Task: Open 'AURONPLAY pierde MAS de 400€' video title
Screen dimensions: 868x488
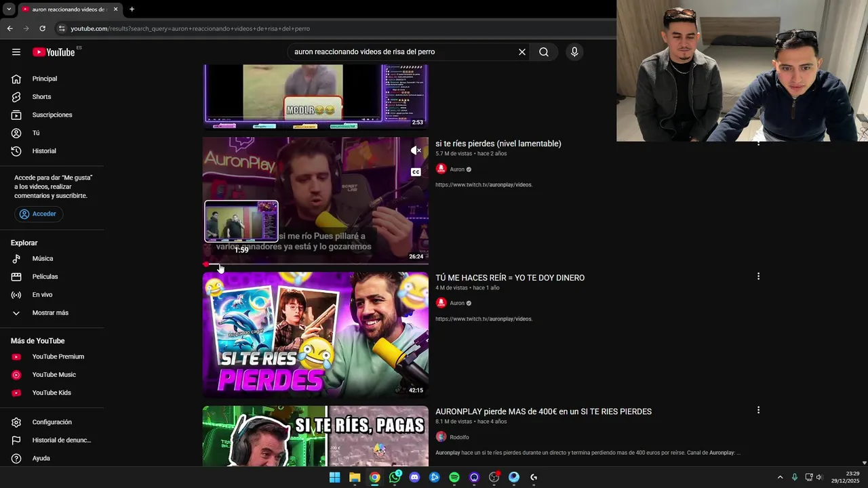Action: [x=543, y=411]
